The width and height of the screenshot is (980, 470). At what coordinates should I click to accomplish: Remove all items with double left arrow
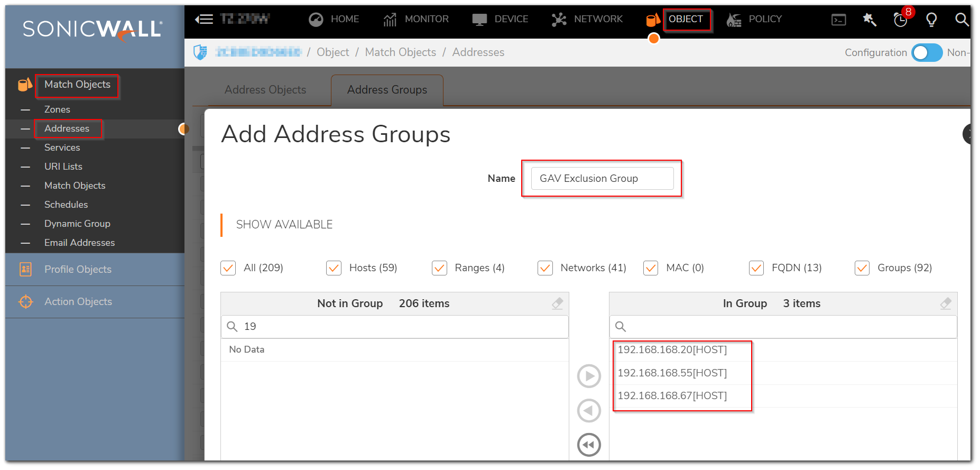click(x=589, y=445)
